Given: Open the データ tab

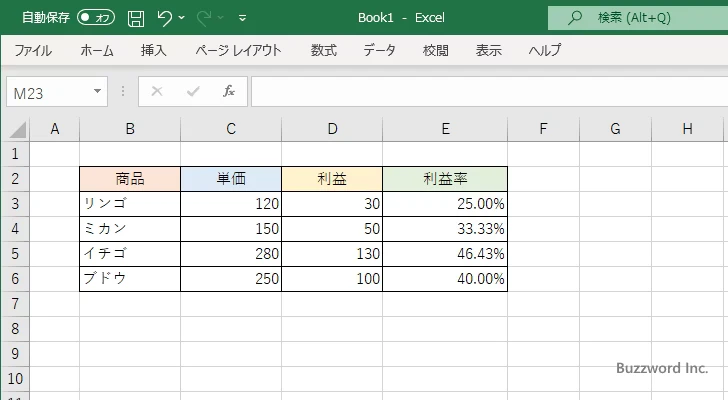Looking at the screenshot, I should 379,50.
